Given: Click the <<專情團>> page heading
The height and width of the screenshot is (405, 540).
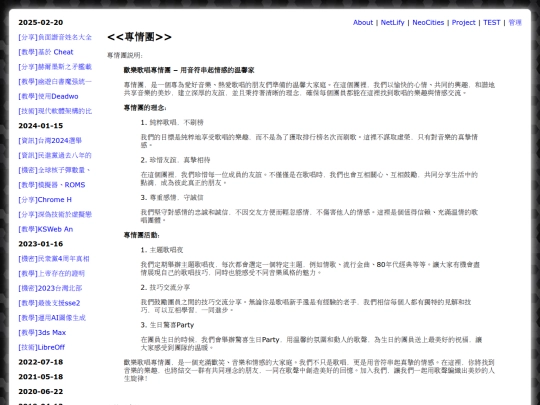Looking at the screenshot, I should pos(139,37).
